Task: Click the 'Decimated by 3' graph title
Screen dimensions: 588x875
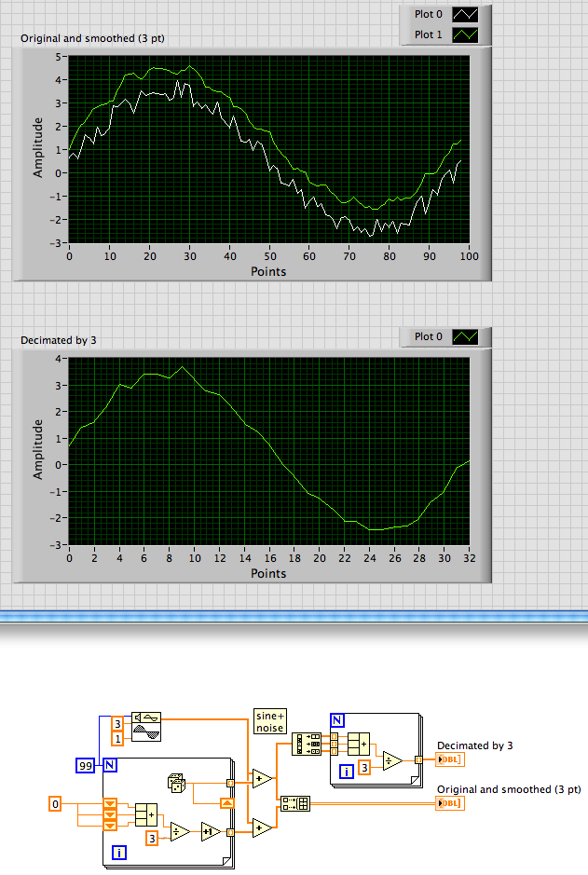Action: point(59,340)
